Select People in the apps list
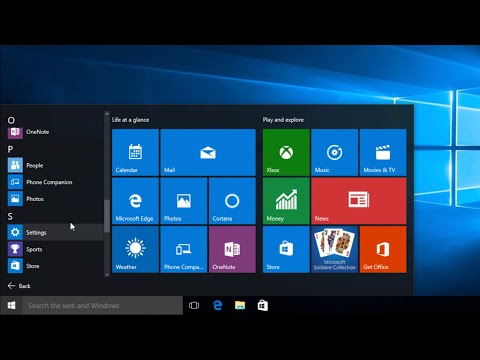The height and width of the screenshot is (360, 480). click(x=53, y=165)
